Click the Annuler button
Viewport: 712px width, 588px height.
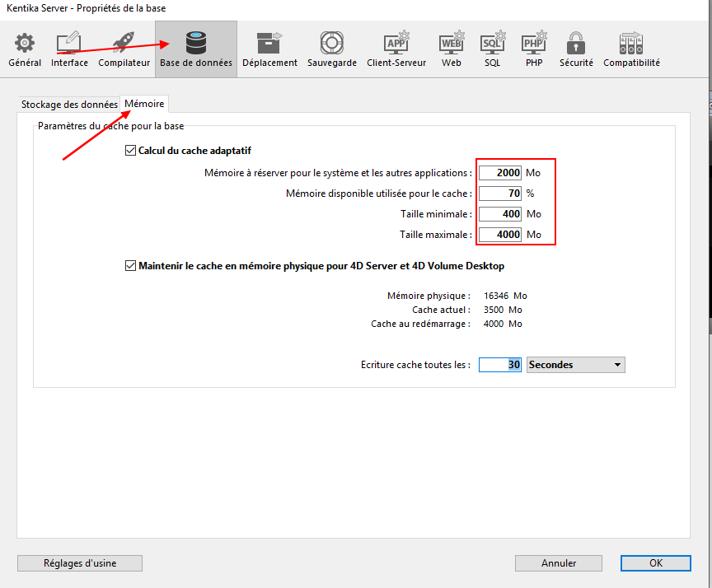click(x=559, y=563)
